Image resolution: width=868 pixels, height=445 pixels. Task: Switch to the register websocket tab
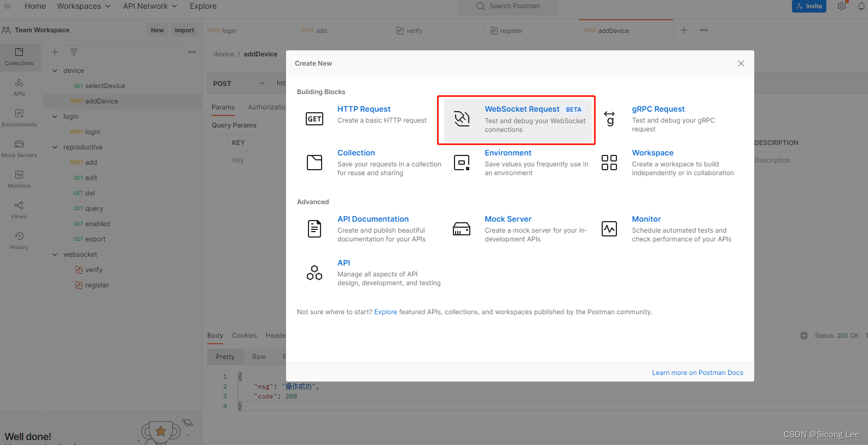[532, 31]
